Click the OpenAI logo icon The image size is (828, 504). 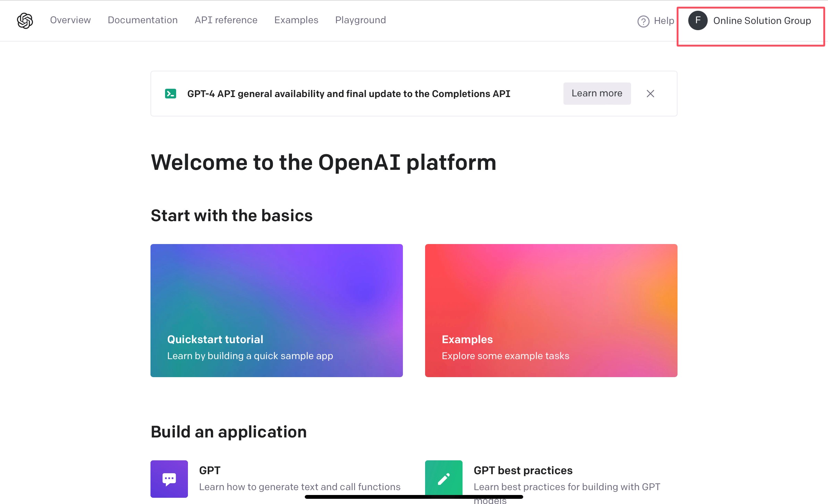click(25, 20)
